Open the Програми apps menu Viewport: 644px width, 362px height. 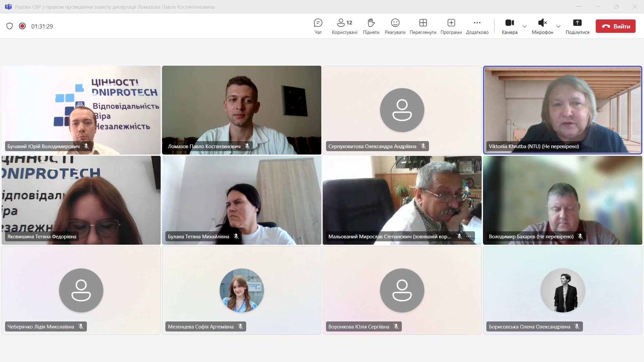[x=451, y=26]
